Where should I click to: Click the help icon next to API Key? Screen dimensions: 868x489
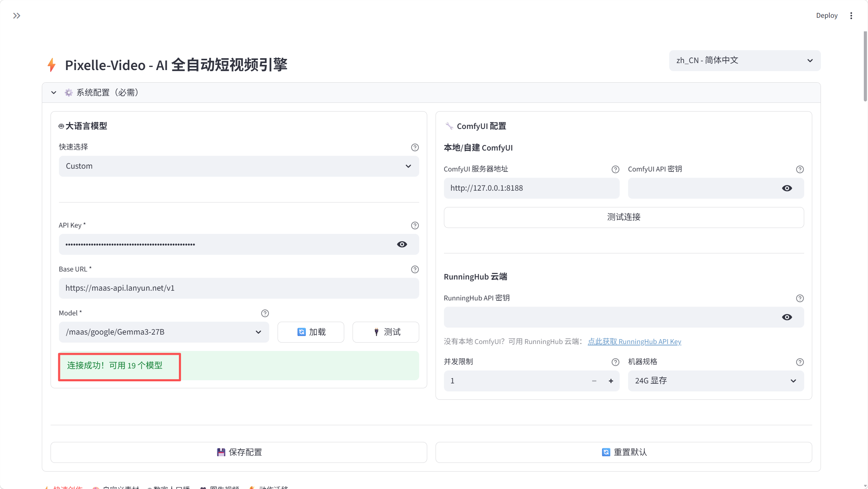point(415,225)
